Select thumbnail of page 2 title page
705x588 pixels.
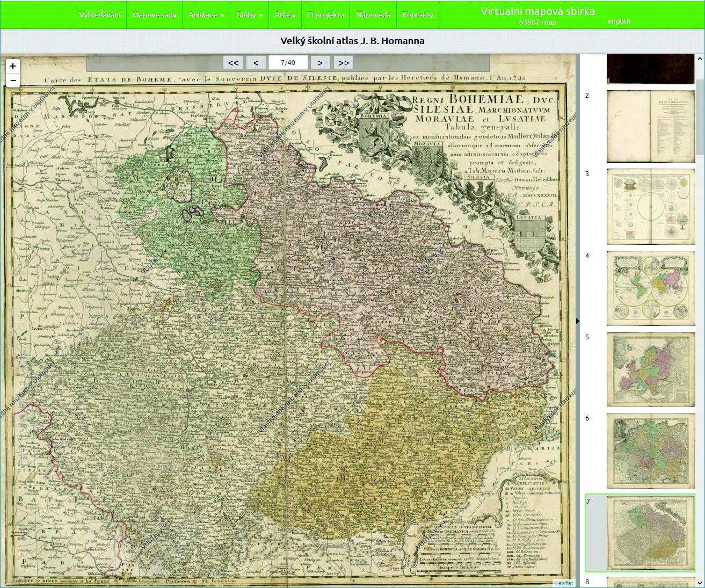click(651, 126)
